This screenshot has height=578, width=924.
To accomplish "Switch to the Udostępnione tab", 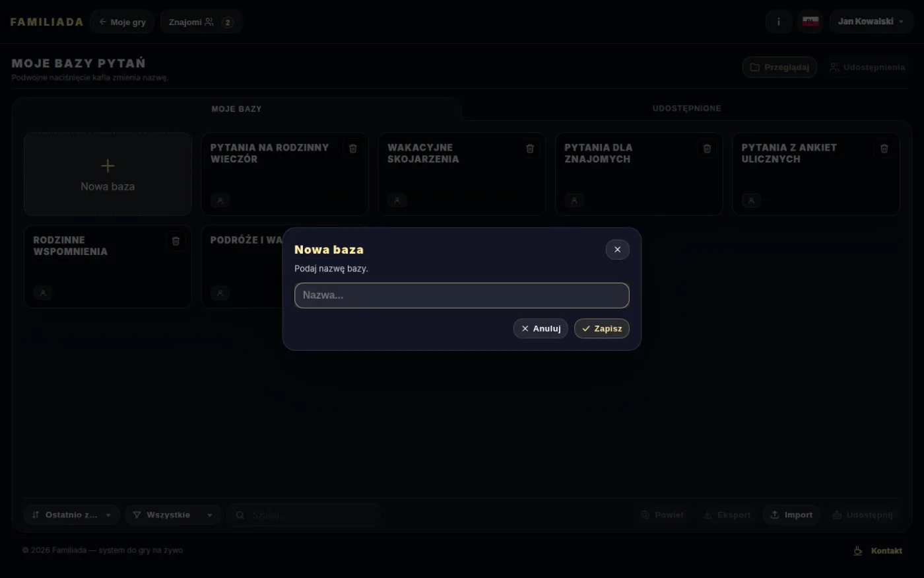I will point(687,108).
